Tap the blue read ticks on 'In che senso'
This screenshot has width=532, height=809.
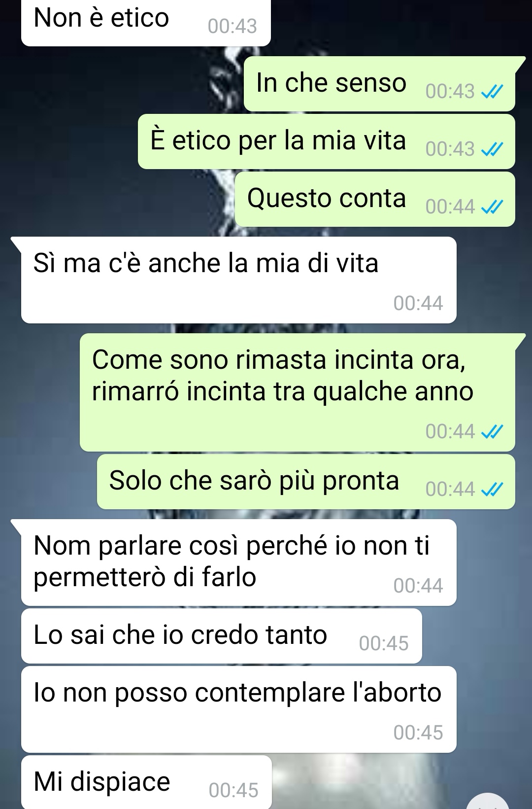(x=492, y=92)
